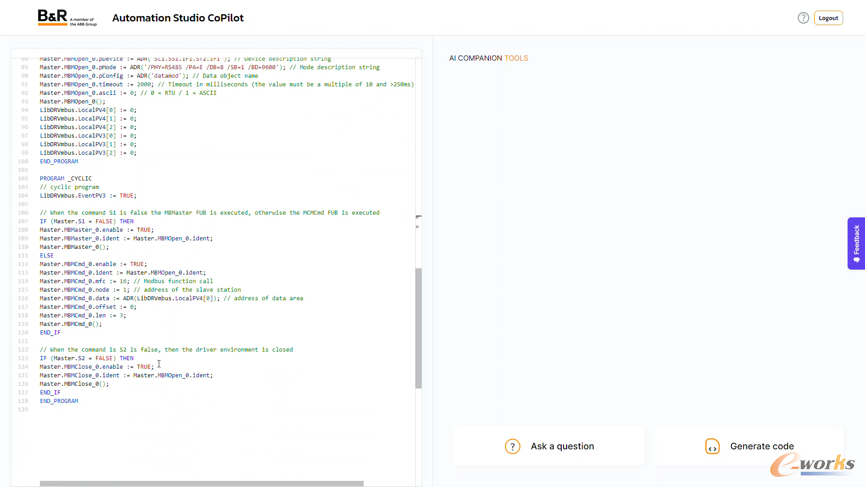Click the Automation Studio CoPilot title
This screenshot has height=487, width=865.
(x=178, y=18)
